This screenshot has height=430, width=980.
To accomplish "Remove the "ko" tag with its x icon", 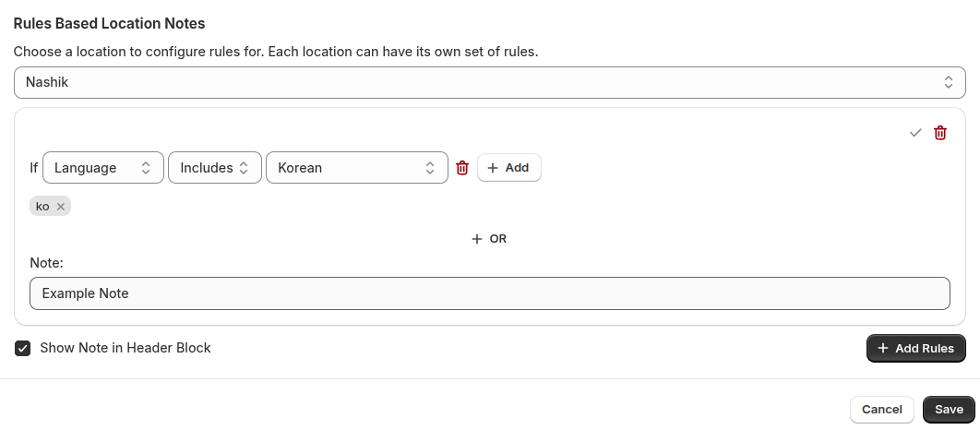I will (61, 207).
